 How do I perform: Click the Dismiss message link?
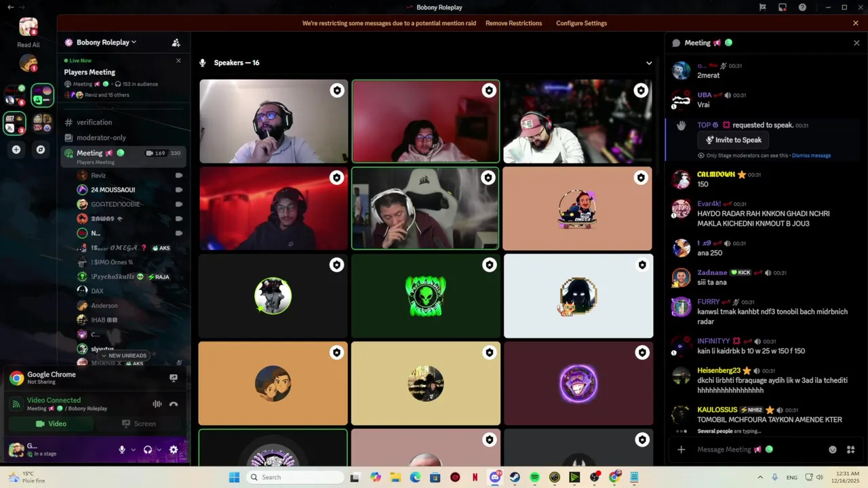[x=811, y=156]
